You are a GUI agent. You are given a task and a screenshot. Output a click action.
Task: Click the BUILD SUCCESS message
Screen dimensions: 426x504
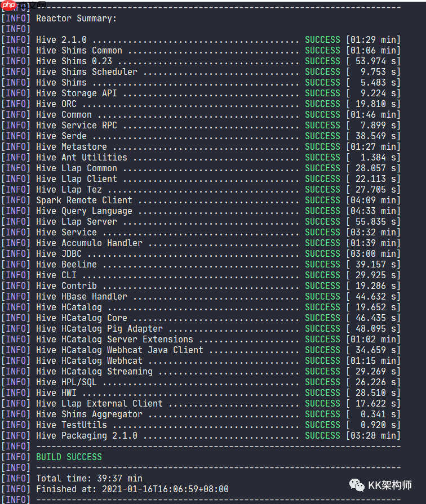(69, 457)
